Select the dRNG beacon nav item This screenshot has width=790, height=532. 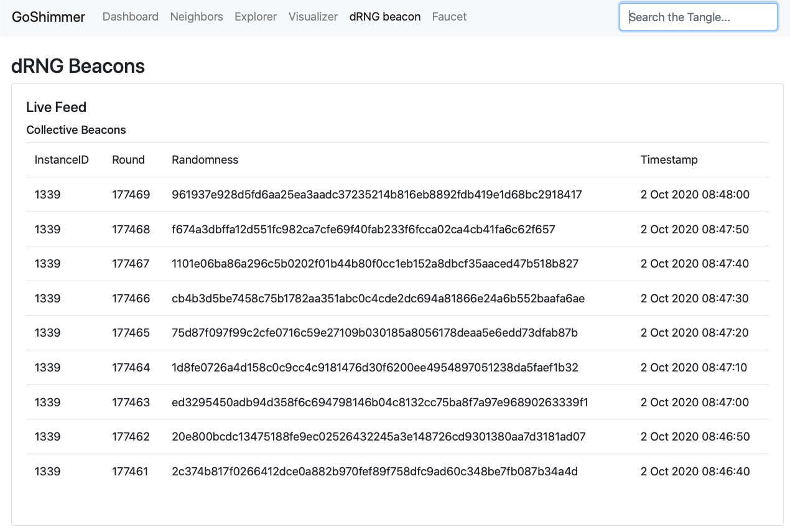(385, 17)
